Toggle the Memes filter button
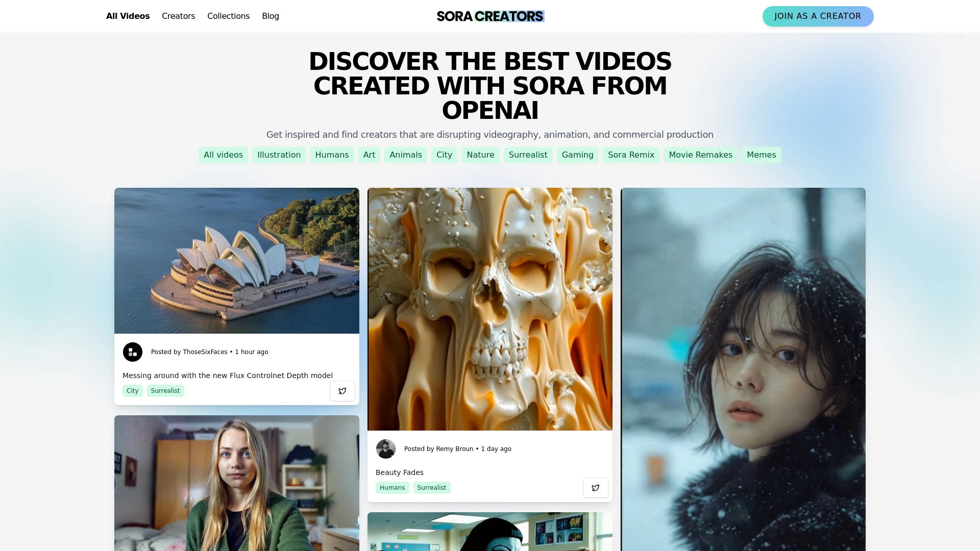Viewport: 980px width, 551px height. 761,155
